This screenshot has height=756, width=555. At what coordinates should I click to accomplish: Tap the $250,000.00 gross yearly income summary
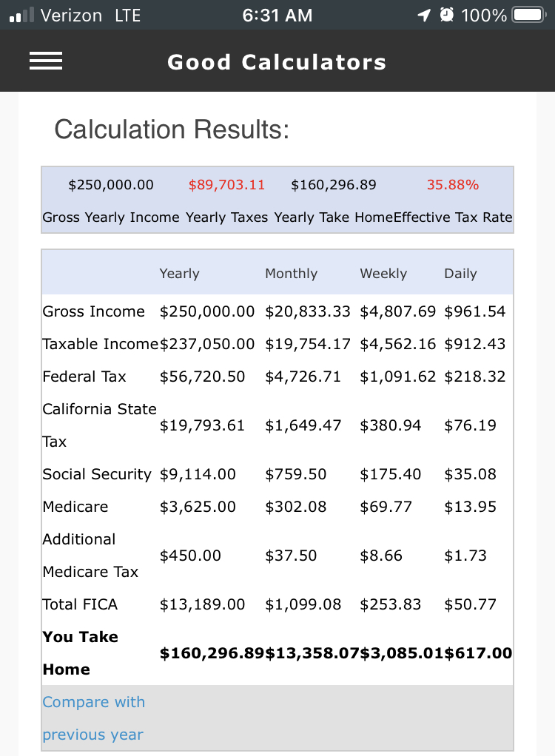click(x=111, y=185)
